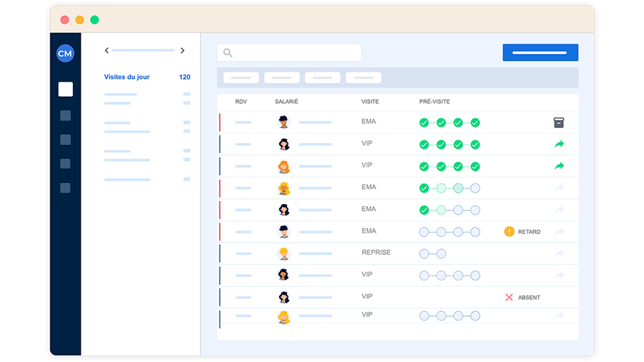This screenshot has width=644, height=362.
Task: Click the green share arrow in second VIP row
Action: point(559,166)
